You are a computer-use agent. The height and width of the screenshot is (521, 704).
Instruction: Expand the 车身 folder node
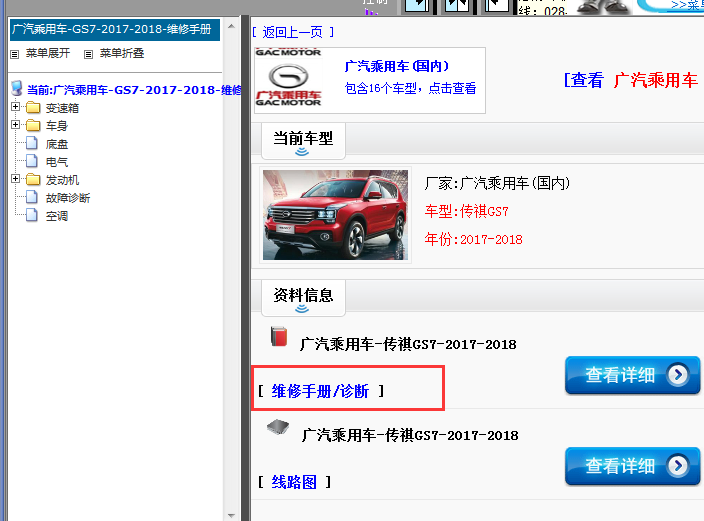pyautogui.click(x=16, y=125)
